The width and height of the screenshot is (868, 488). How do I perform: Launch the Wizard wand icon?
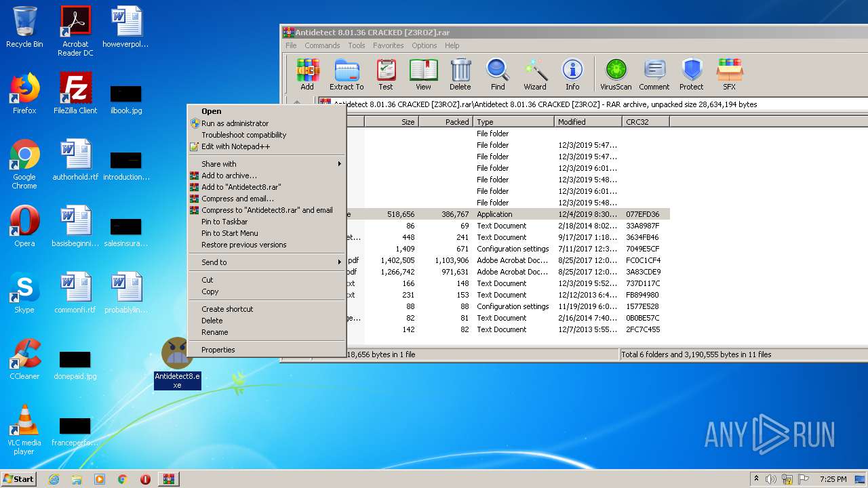coord(535,75)
